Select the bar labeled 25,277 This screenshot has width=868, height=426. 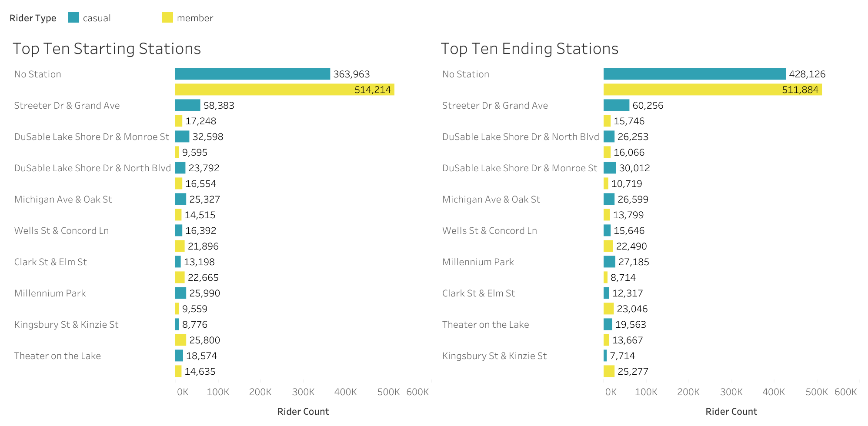[609, 371]
